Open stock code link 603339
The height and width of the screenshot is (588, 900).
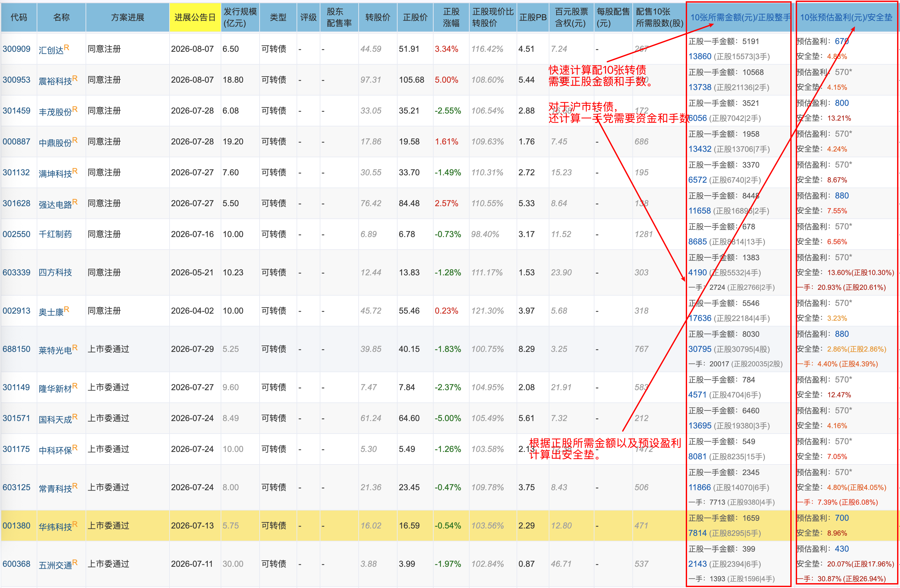tap(17, 272)
